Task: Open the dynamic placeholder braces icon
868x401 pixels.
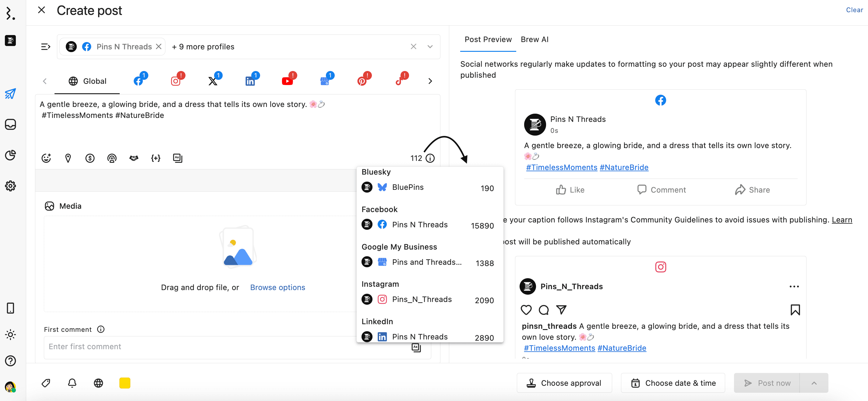Action: tap(156, 158)
